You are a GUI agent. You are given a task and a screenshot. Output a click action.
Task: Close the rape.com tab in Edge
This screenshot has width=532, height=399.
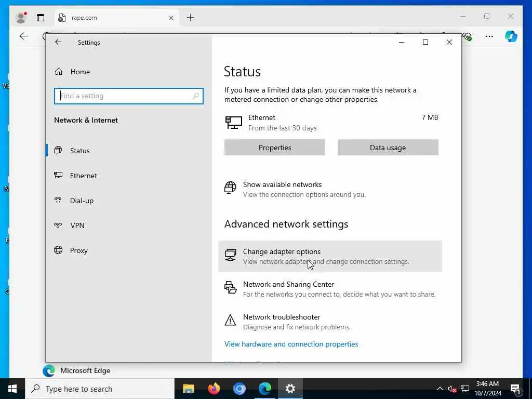pyautogui.click(x=171, y=18)
